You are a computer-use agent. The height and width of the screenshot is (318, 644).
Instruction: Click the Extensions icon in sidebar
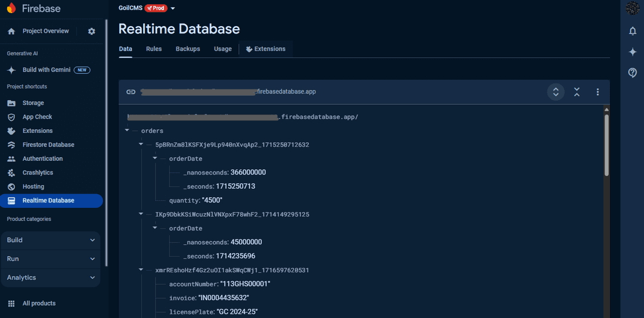click(x=11, y=131)
